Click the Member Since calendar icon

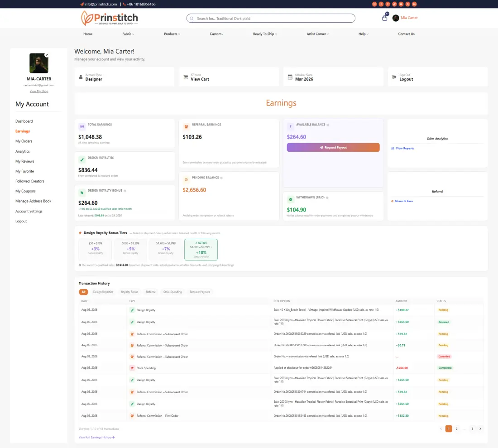[x=290, y=77]
